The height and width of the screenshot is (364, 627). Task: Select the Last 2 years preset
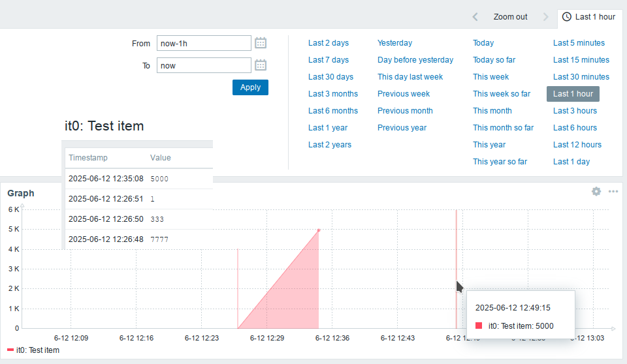pyautogui.click(x=330, y=145)
